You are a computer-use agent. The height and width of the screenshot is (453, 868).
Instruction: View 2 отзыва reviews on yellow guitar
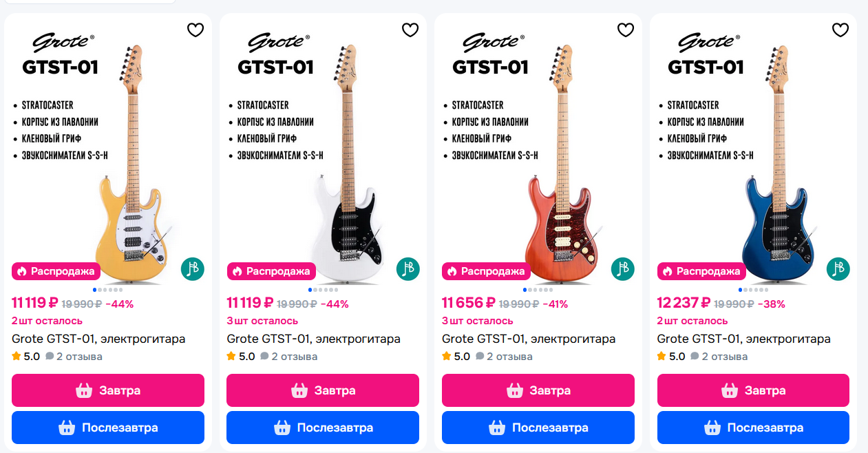(74, 357)
